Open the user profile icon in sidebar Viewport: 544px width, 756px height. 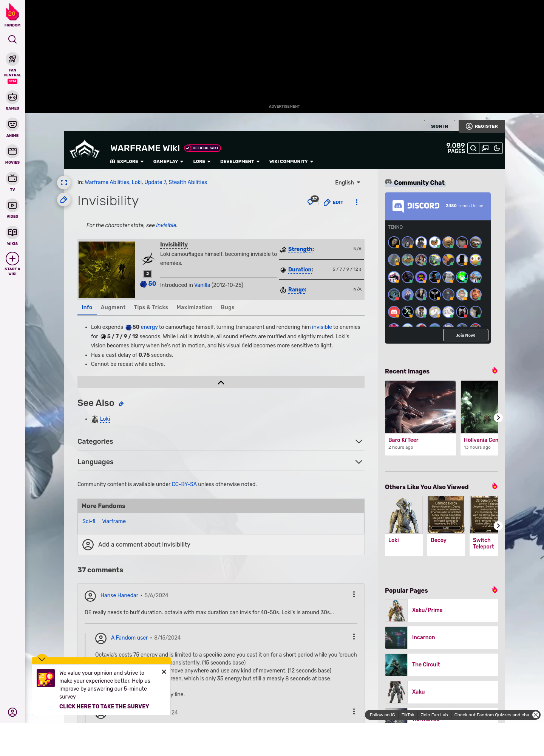pos(12,712)
